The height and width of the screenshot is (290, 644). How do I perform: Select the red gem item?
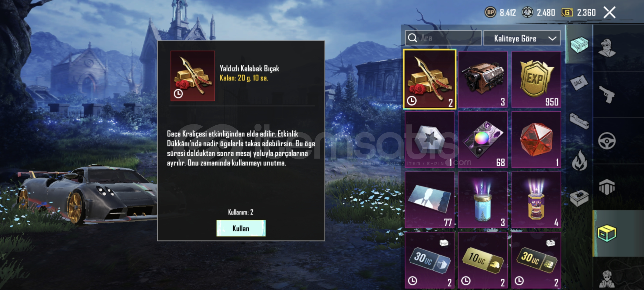pyautogui.click(x=536, y=140)
